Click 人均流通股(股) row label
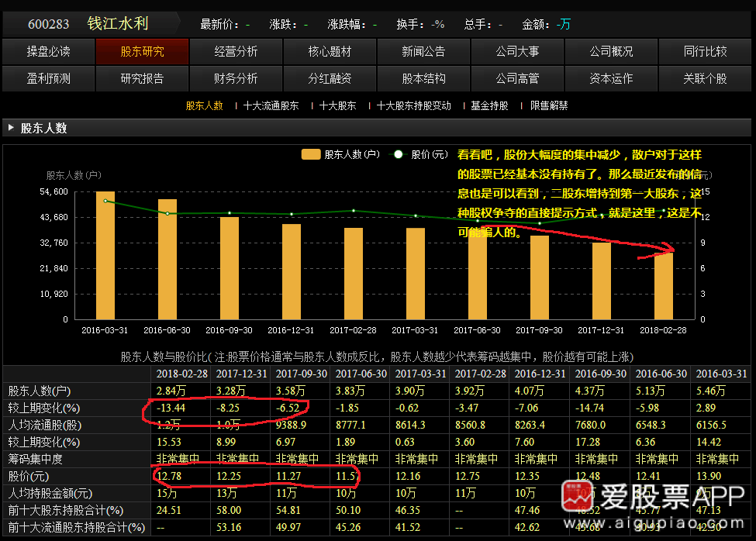The image size is (756, 541). tap(45, 426)
